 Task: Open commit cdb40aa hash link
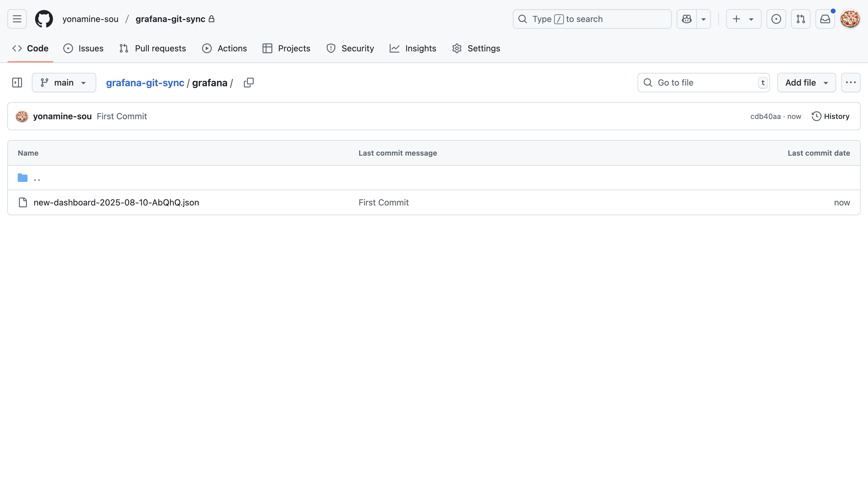click(x=766, y=116)
